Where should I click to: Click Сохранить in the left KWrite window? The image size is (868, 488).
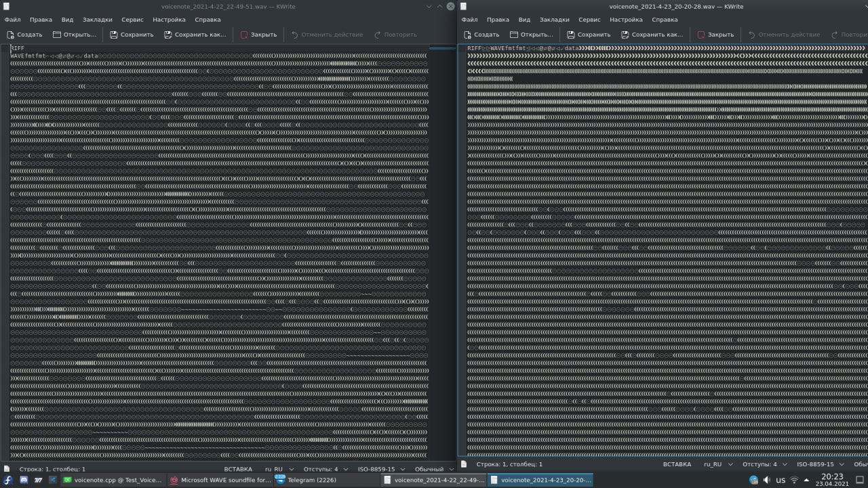pos(132,35)
